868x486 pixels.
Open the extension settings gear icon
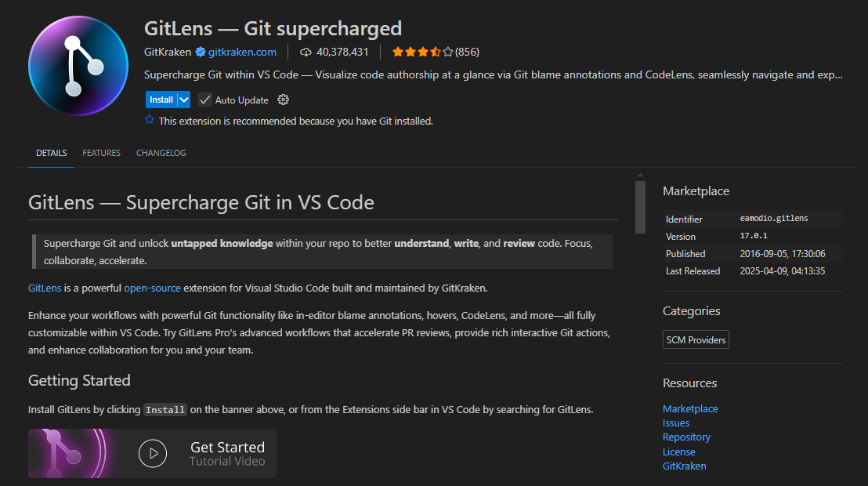(x=284, y=100)
